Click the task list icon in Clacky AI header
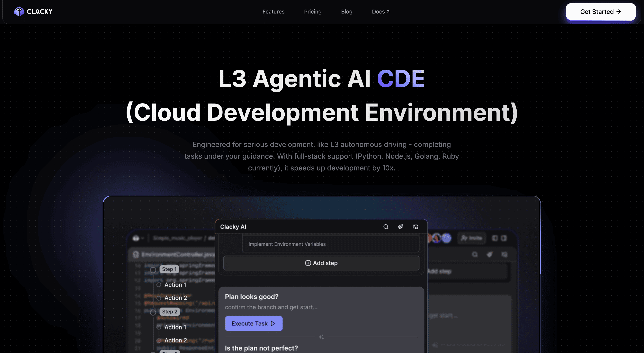 pyautogui.click(x=415, y=227)
